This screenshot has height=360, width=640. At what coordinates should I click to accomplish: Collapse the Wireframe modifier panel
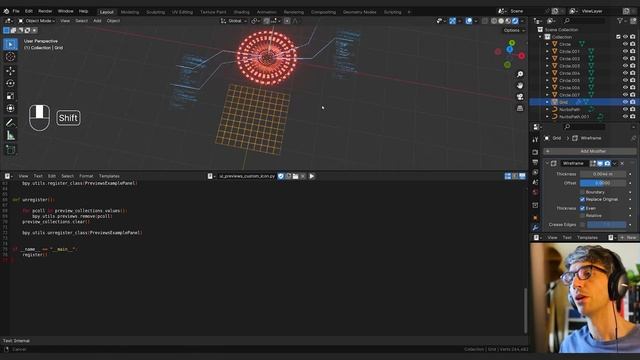click(547, 163)
